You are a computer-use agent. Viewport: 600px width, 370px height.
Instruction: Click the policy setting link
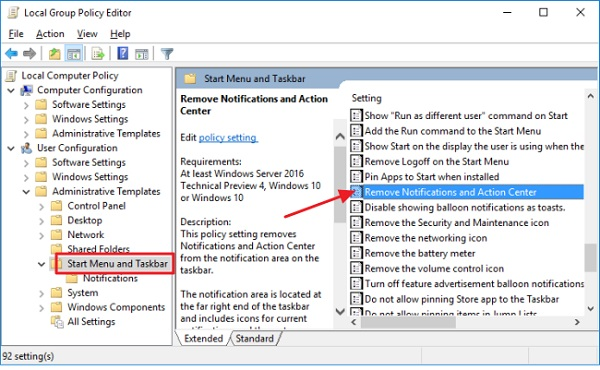click(228, 138)
